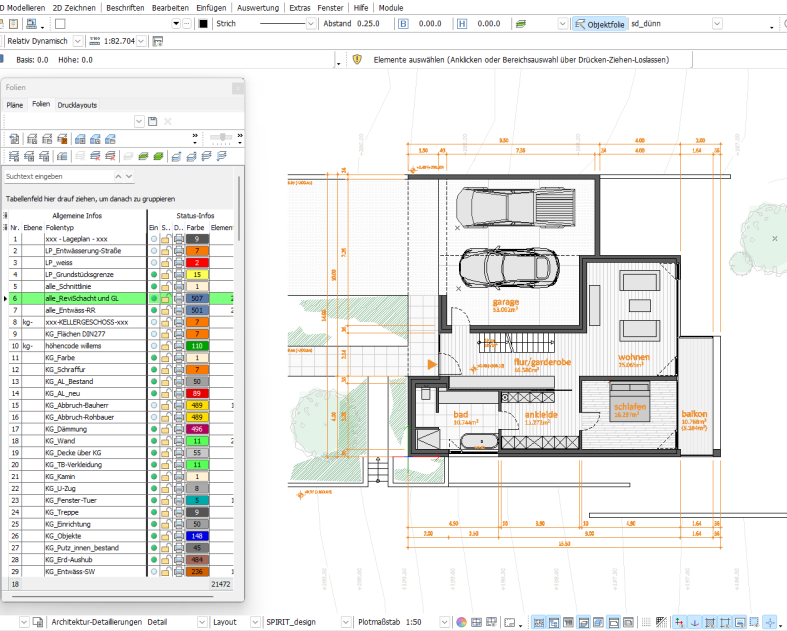Click the orange-marked layer icon in Folien toolbar
This screenshot has height=631, width=787.
(x=62, y=139)
